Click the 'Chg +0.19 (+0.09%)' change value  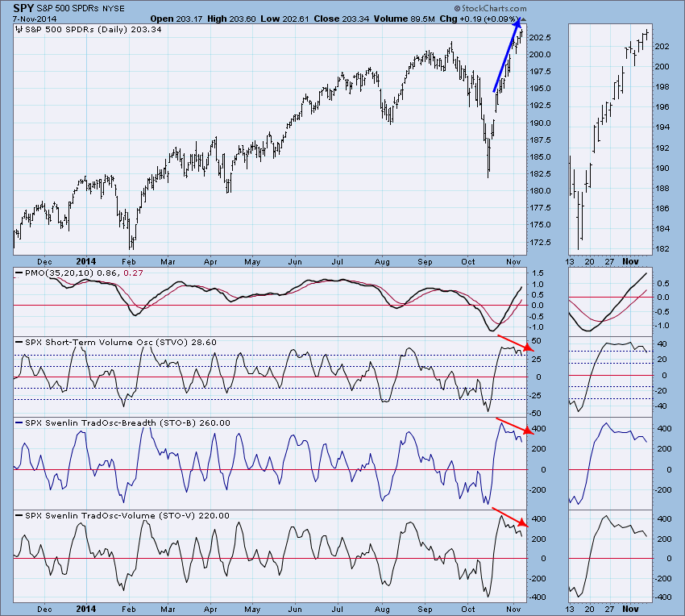pos(479,19)
